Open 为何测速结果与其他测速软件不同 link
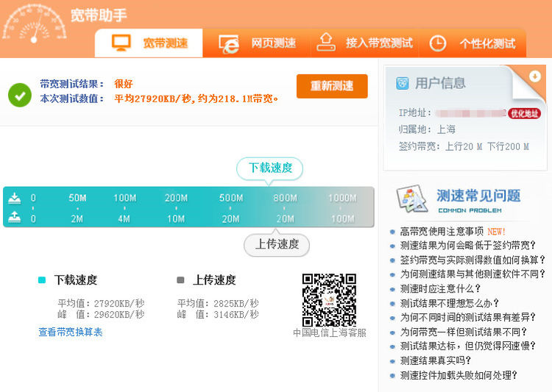The height and width of the screenshot is (392, 552). 473,274
